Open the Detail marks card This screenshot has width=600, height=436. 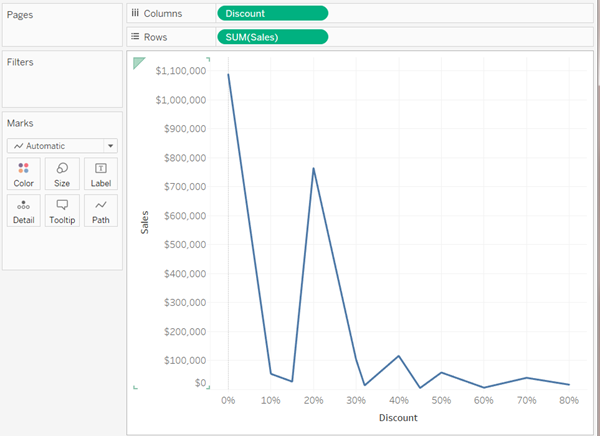point(23,211)
